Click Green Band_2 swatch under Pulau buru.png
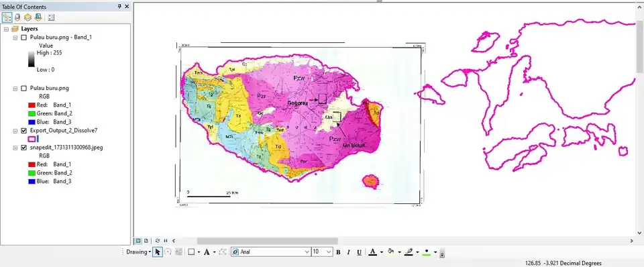The width and height of the screenshot is (644, 267). (x=32, y=113)
